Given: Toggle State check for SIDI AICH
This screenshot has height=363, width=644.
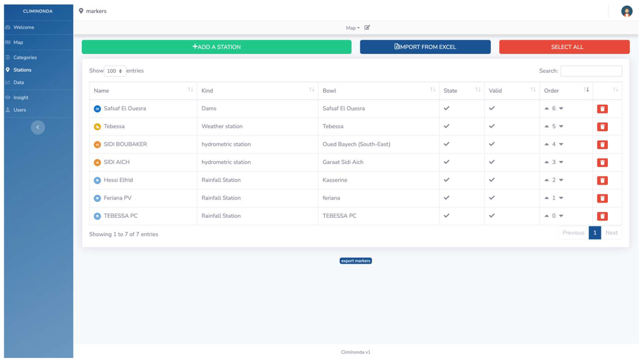Looking at the screenshot, I should point(446,162).
